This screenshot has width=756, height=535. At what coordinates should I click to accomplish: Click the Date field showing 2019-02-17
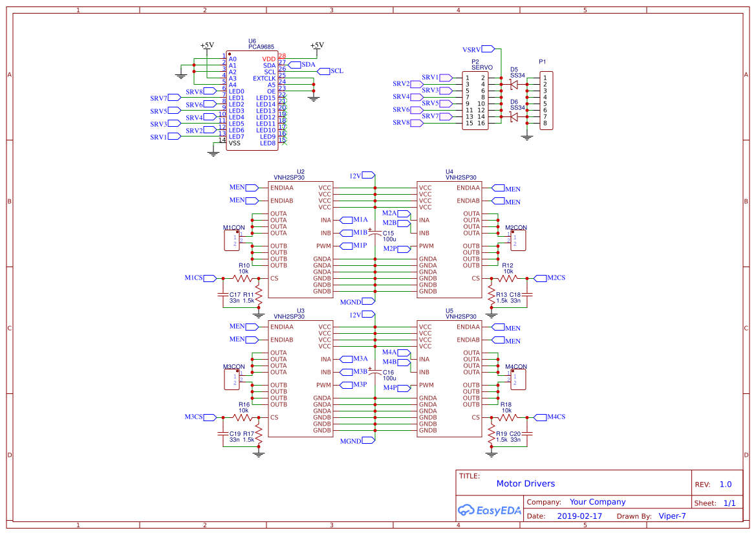(x=580, y=516)
